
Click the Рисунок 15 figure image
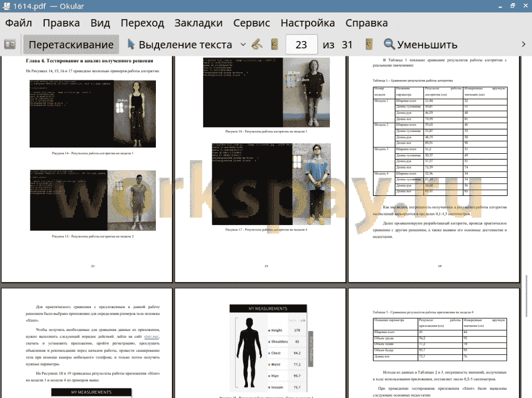[93, 201]
